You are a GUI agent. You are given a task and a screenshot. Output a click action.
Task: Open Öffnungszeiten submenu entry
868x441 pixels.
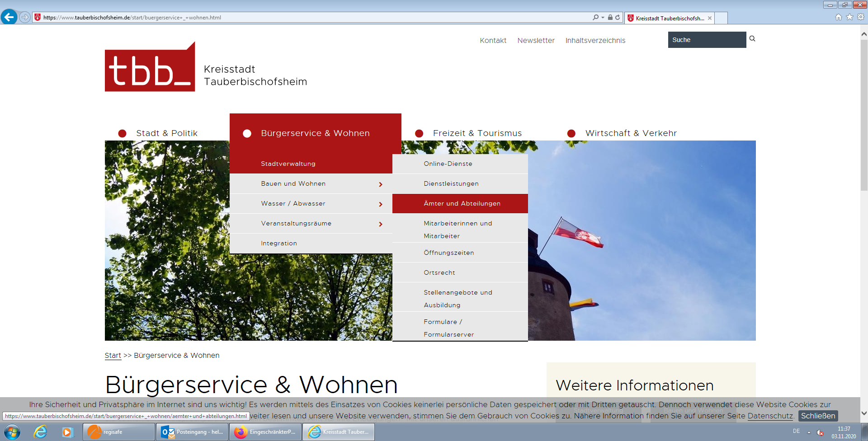(x=460, y=253)
